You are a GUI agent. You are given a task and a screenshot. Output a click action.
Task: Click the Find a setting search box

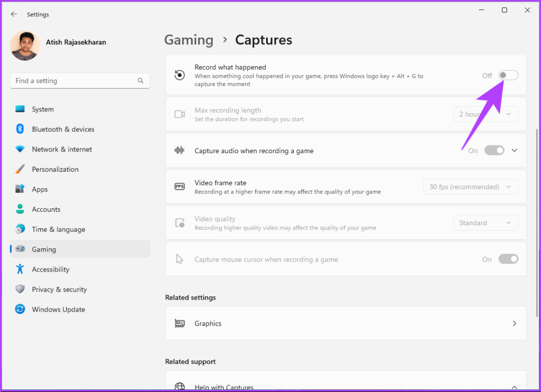coord(74,81)
